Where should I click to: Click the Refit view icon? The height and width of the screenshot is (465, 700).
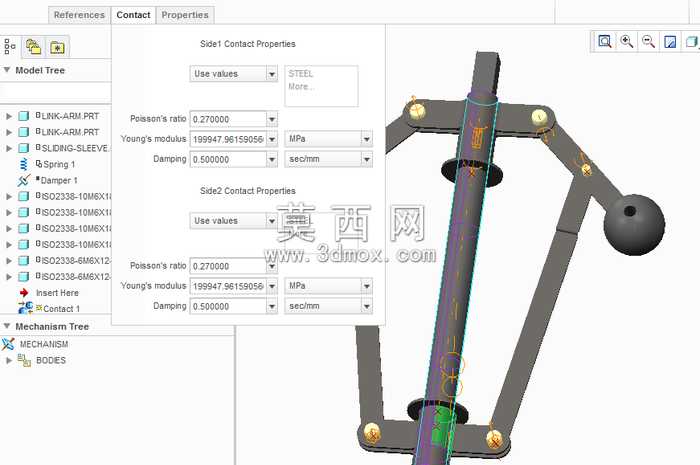coord(604,42)
